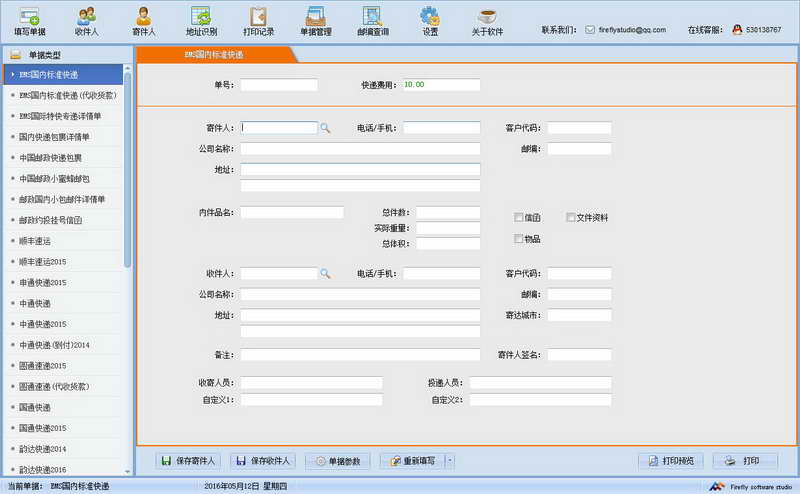This screenshot has height=494, width=800.
Task: Open the 邮编查询 toolbar icon
Action: point(373,22)
